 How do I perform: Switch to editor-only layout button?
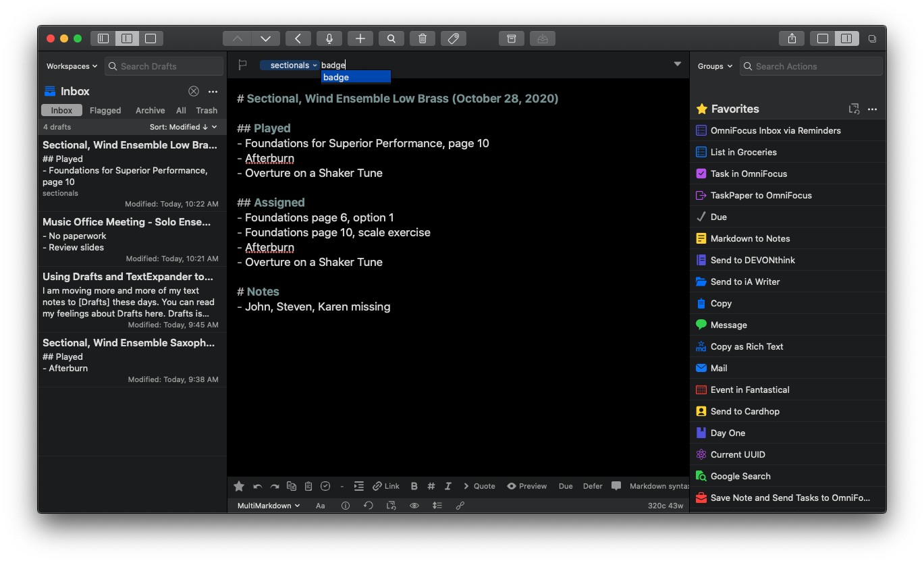click(151, 38)
